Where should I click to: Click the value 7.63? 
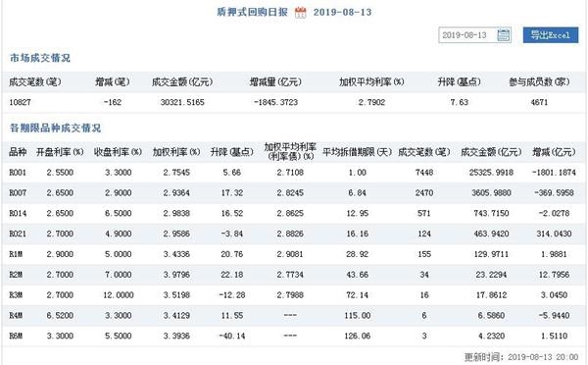[459, 102]
